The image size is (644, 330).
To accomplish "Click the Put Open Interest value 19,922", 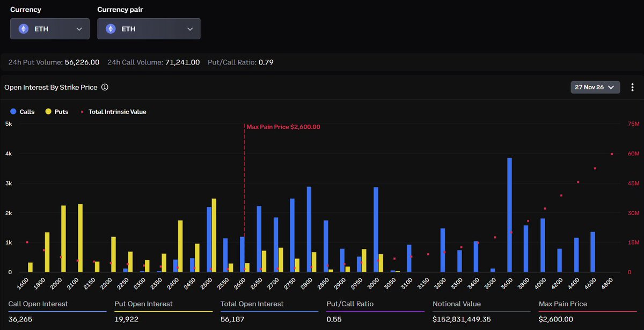I will (x=127, y=319).
